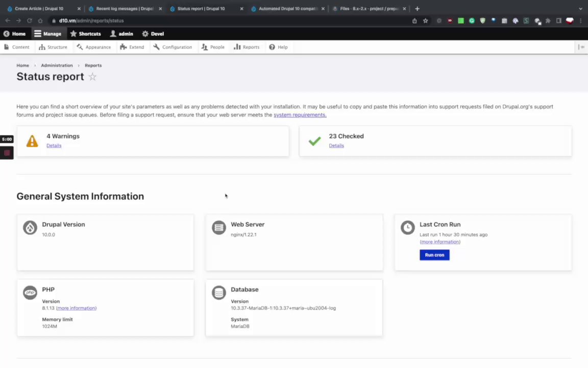588x368 pixels.
Task: Go to the Extend admin section
Action: point(132,47)
